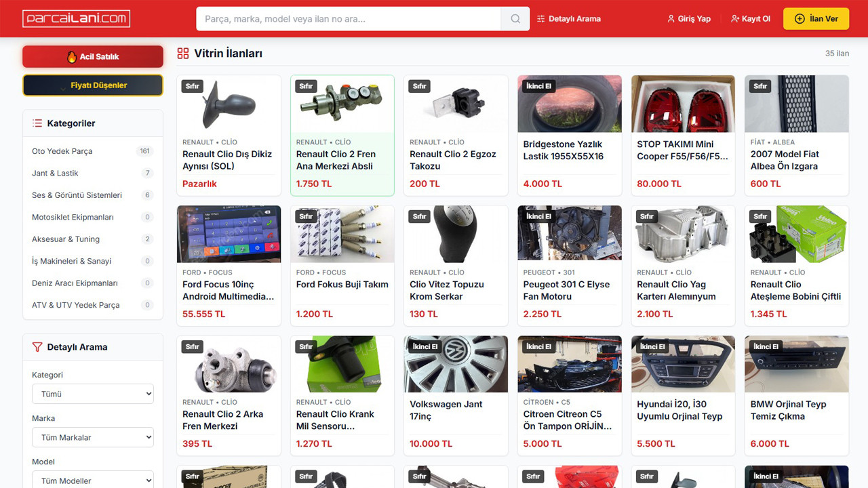Open the Volkswagen Jant 17inç thumbnail
Viewport: 868px width, 488px height.
(x=456, y=364)
